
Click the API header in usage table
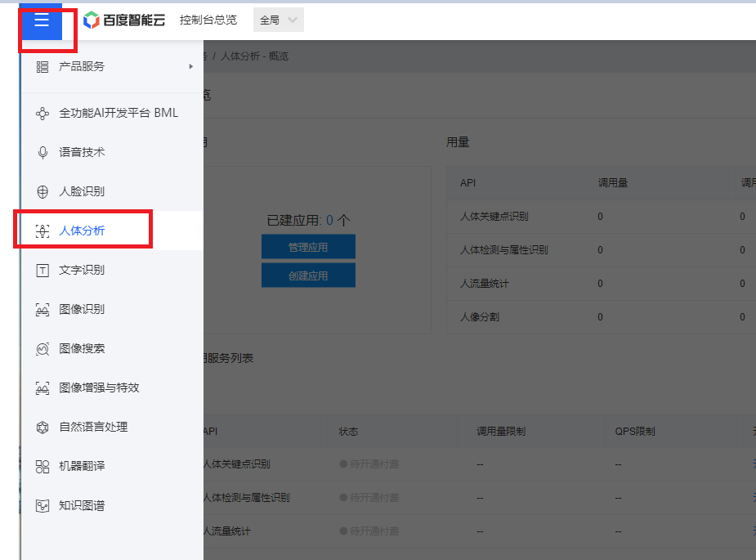[x=467, y=183]
